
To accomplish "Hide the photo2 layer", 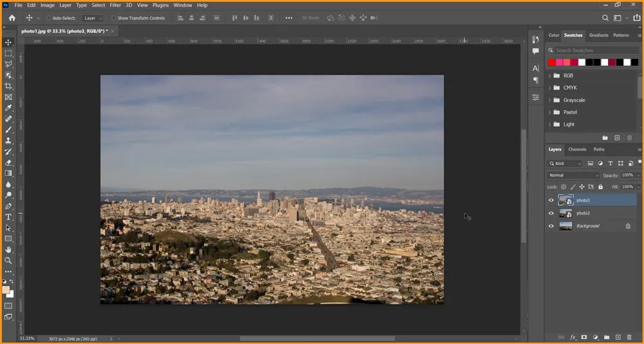I will pos(551,213).
